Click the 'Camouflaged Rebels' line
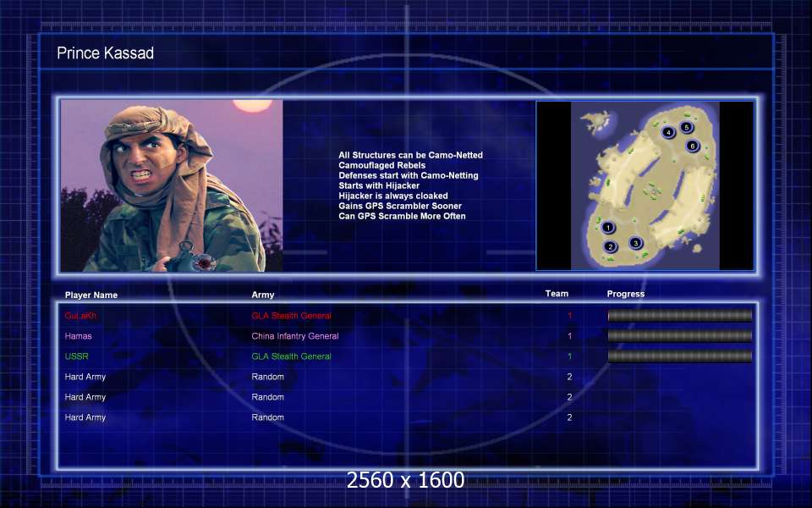This screenshot has height=508, width=812. click(382, 165)
